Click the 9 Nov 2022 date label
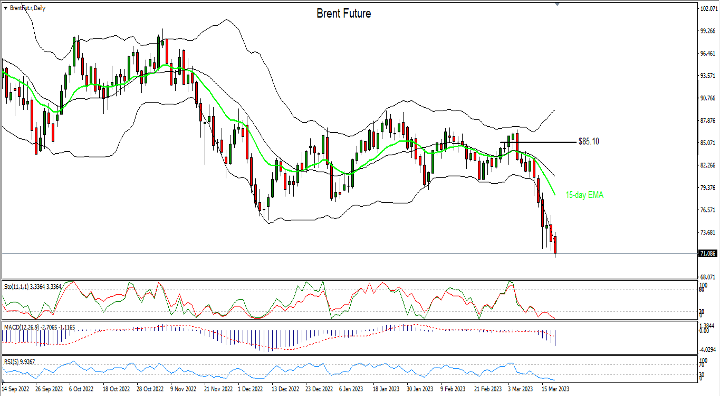This screenshot has width=720, height=396. [x=183, y=389]
